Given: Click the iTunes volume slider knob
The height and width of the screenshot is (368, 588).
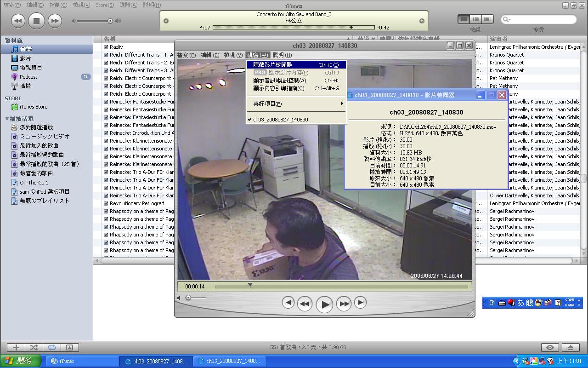Looking at the screenshot, I should (110, 21).
